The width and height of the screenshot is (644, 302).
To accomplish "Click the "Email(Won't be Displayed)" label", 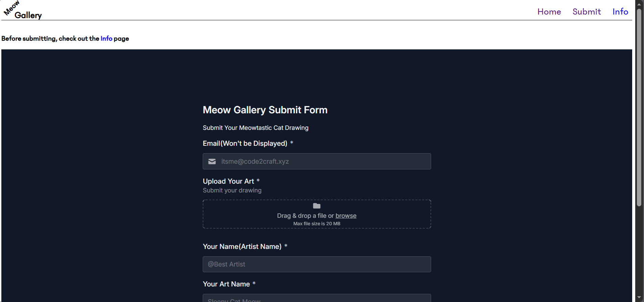I will [245, 143].
